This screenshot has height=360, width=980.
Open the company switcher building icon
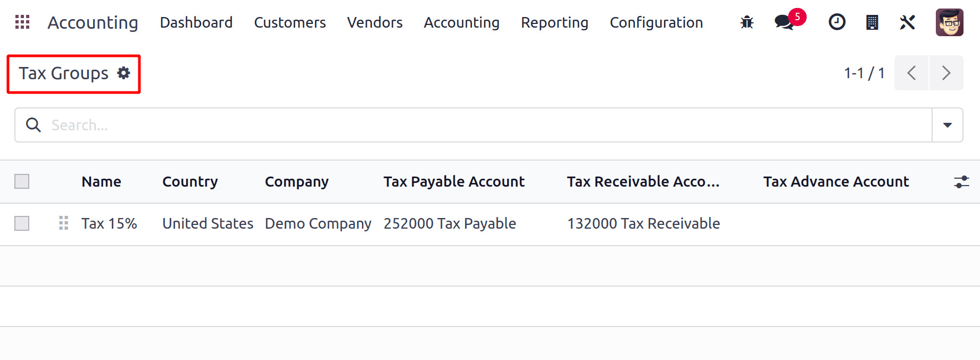[872, 22]
